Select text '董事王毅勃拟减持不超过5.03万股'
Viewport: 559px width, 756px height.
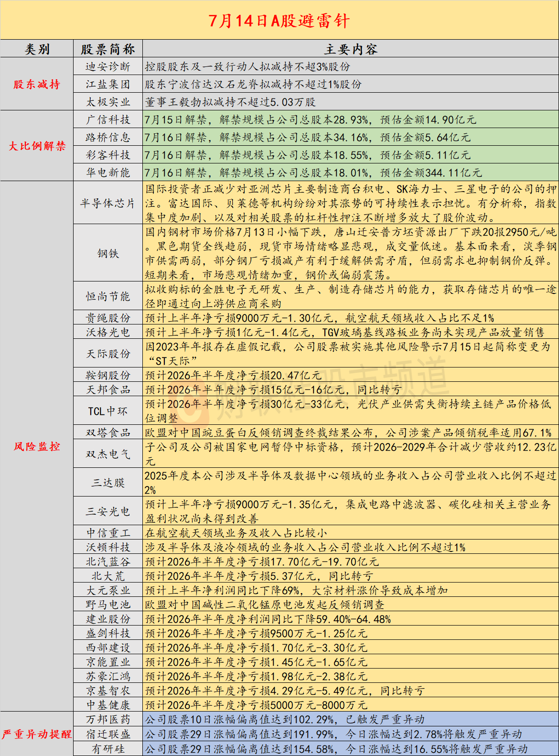[x=230, y=102]
